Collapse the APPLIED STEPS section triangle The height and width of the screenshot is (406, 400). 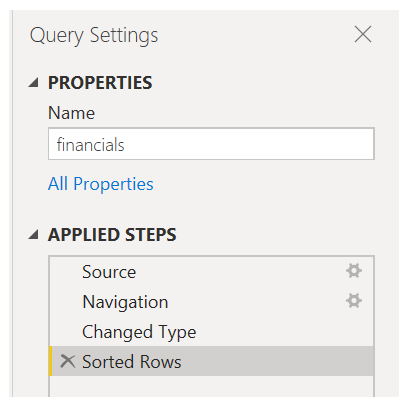pos(33,234)
